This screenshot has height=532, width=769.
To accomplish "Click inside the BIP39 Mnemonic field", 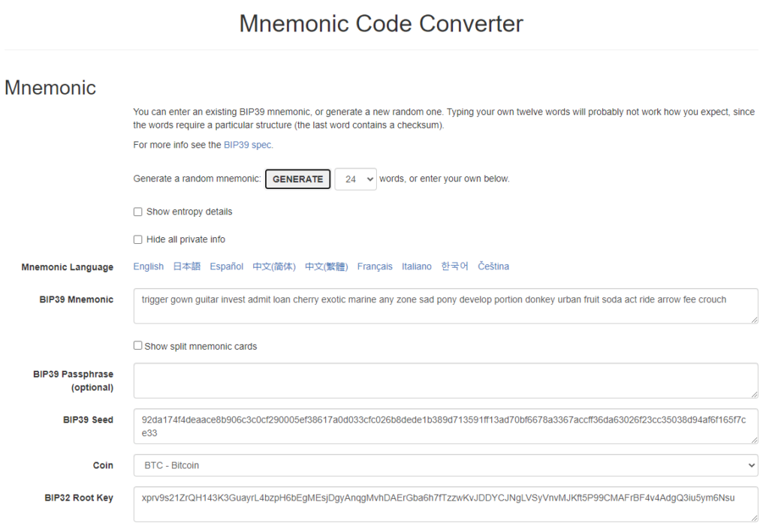I will click(446, 305).
